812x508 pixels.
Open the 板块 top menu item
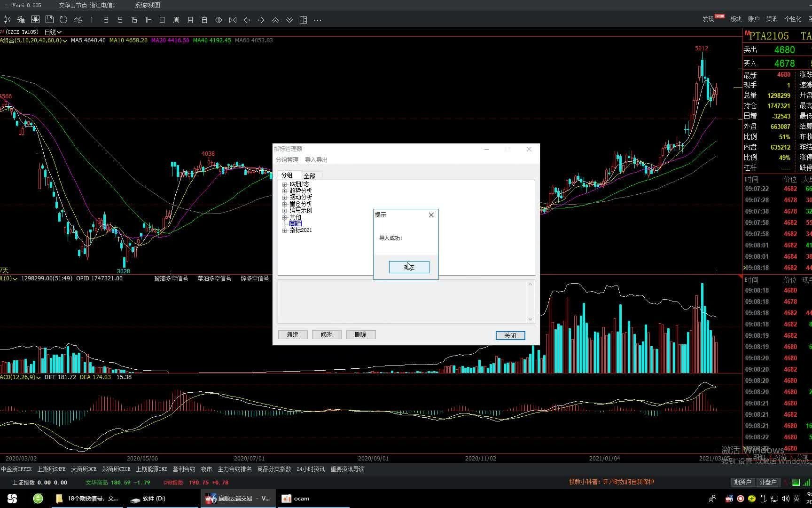[x=736, y=19]
